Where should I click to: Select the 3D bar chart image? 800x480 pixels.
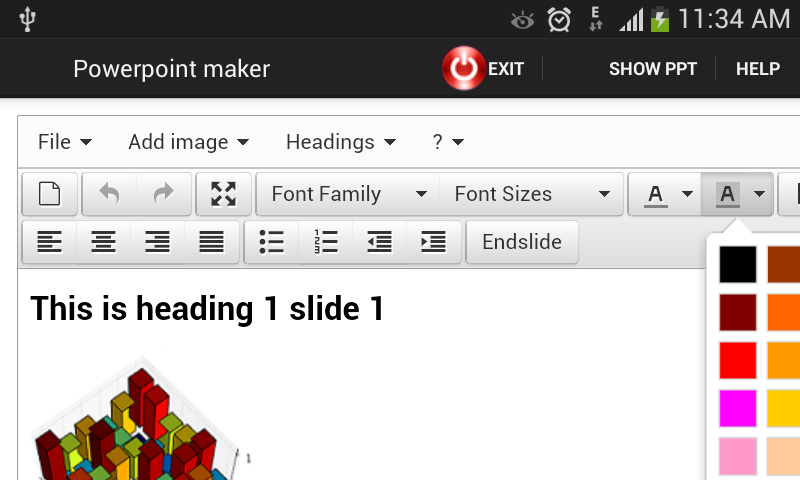tap(141, 418)
